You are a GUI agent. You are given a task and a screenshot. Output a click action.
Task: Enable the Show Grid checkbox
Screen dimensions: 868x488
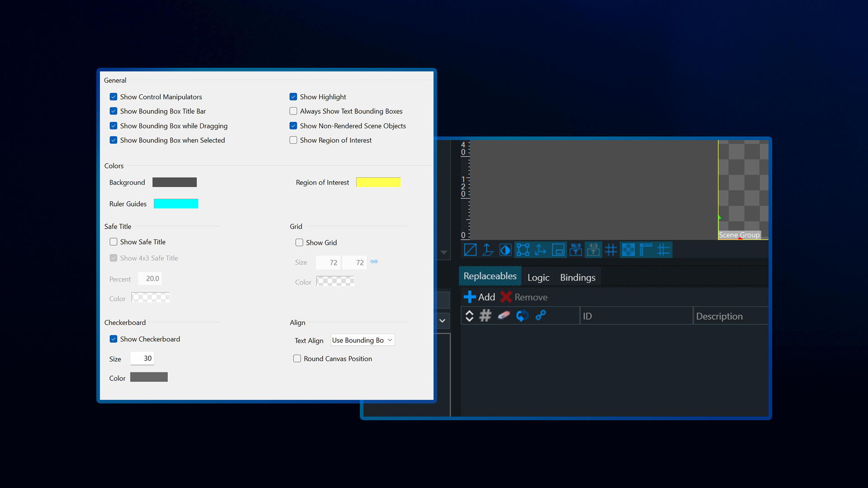pyautogui.click(x=299, y=243)
